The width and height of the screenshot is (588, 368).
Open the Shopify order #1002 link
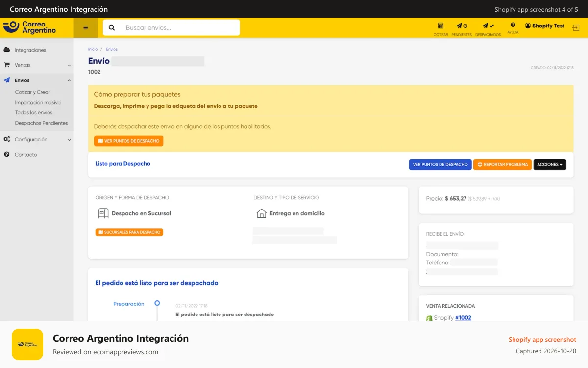[x=463, y=318]
